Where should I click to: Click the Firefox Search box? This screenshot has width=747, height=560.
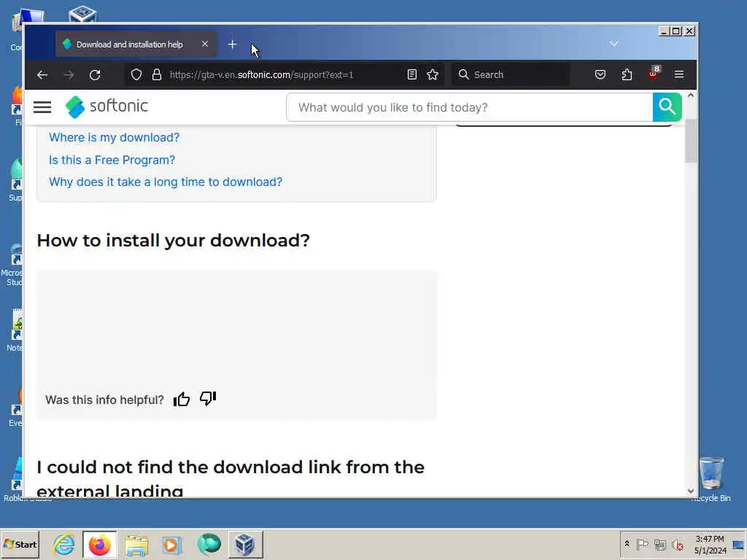[x=511, y=75]
